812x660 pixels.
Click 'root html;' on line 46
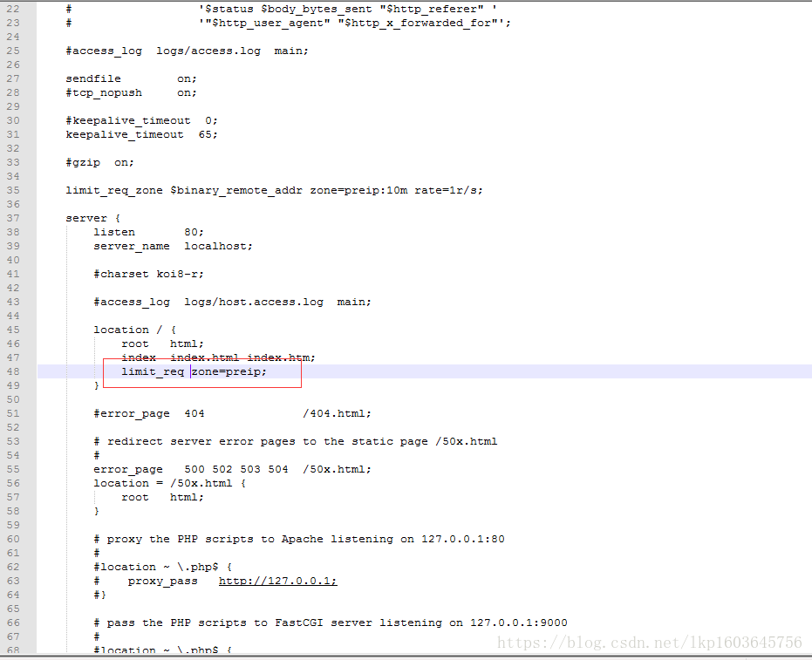[162, 344]
